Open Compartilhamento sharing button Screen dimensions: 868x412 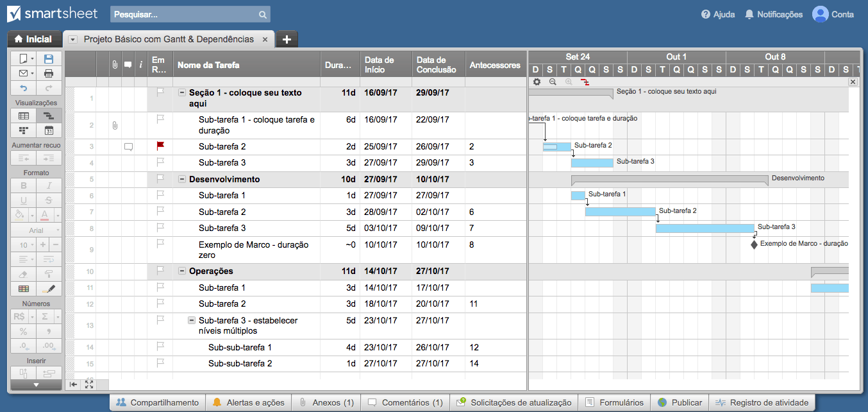(158, 402)
